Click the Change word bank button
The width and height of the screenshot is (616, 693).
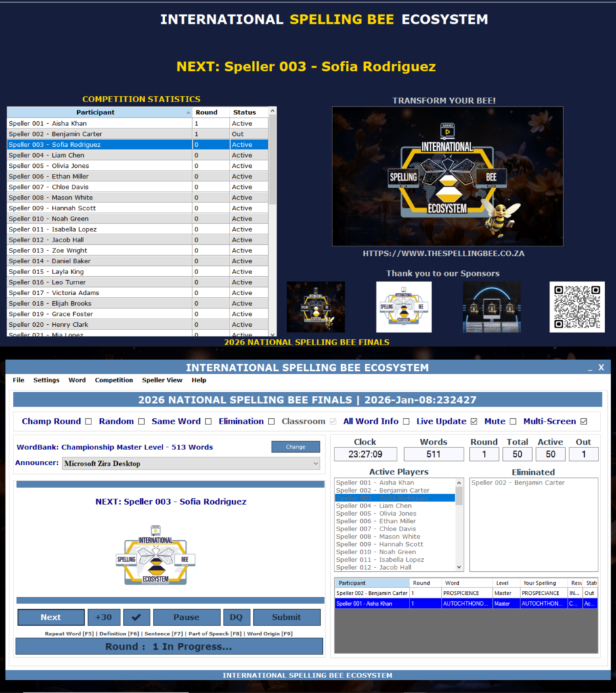(296, 447)
